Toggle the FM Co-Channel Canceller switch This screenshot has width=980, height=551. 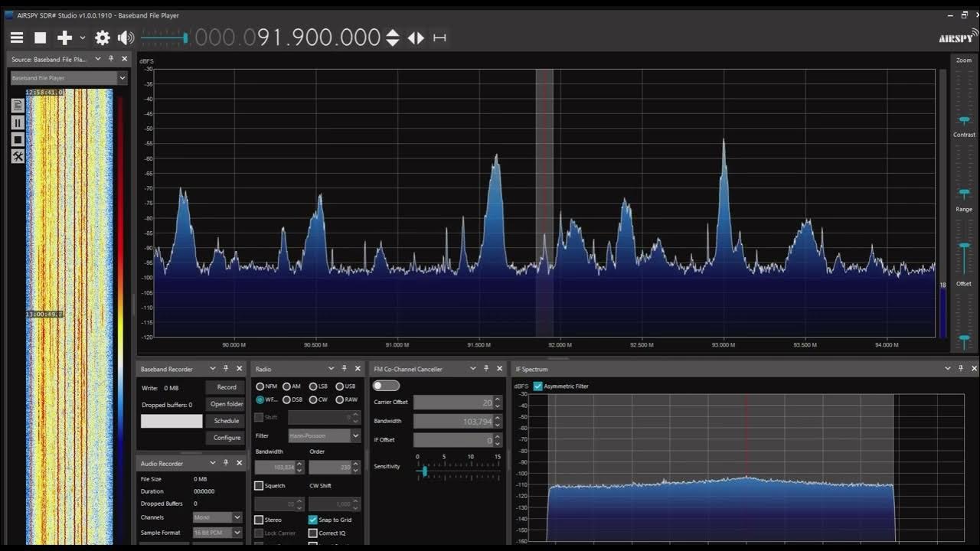tap(386, 386)
